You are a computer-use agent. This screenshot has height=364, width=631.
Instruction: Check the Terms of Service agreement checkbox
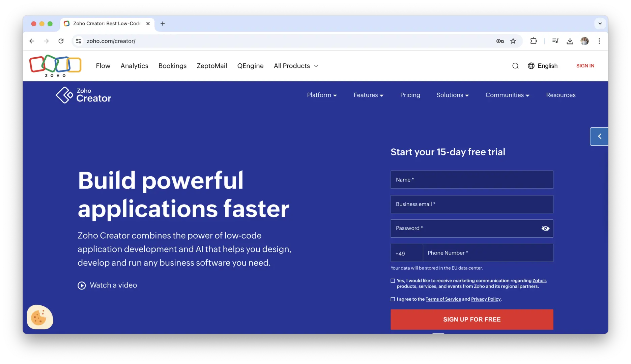click(x=393, y=299)
